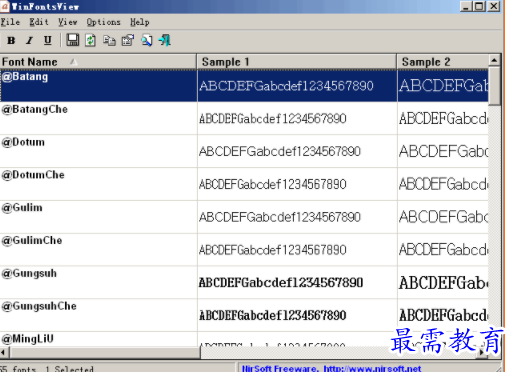Toggle Italic font style in toolbar

click(30, 40)
